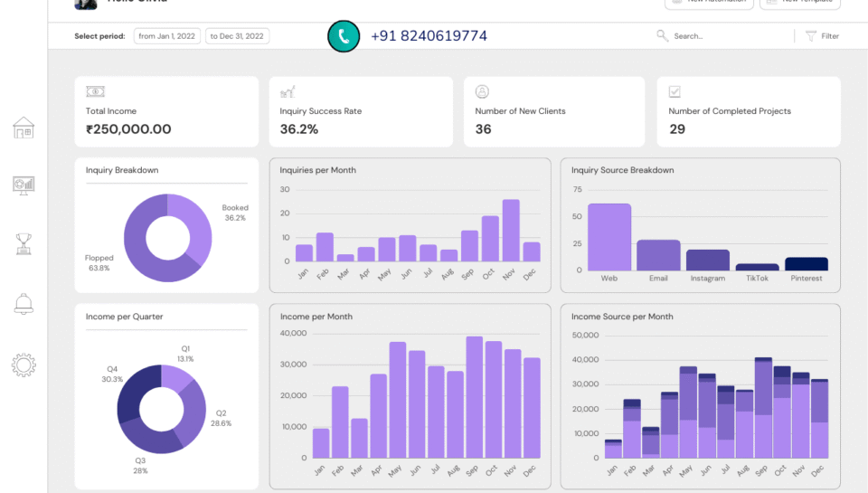Viewport: 868px width, 493px height.
Task: Click the Total Income money icon
Action: (x=95, y=91)
